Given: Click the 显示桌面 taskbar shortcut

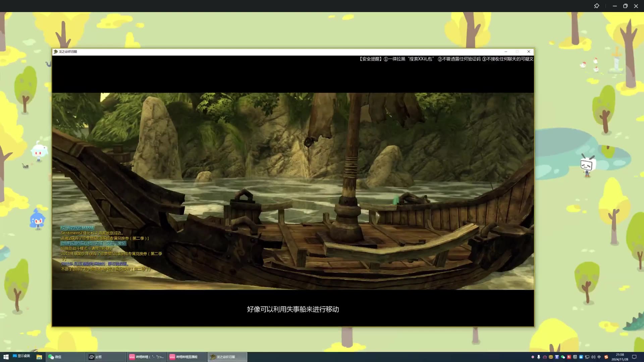Looking at the screenshot, I should coord(21,356).
